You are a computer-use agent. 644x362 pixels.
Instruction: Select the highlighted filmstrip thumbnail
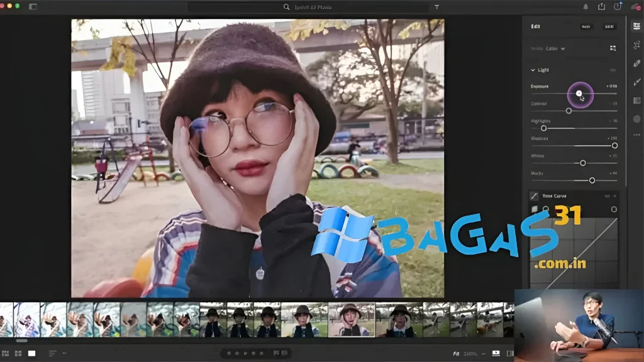[352, 320]
